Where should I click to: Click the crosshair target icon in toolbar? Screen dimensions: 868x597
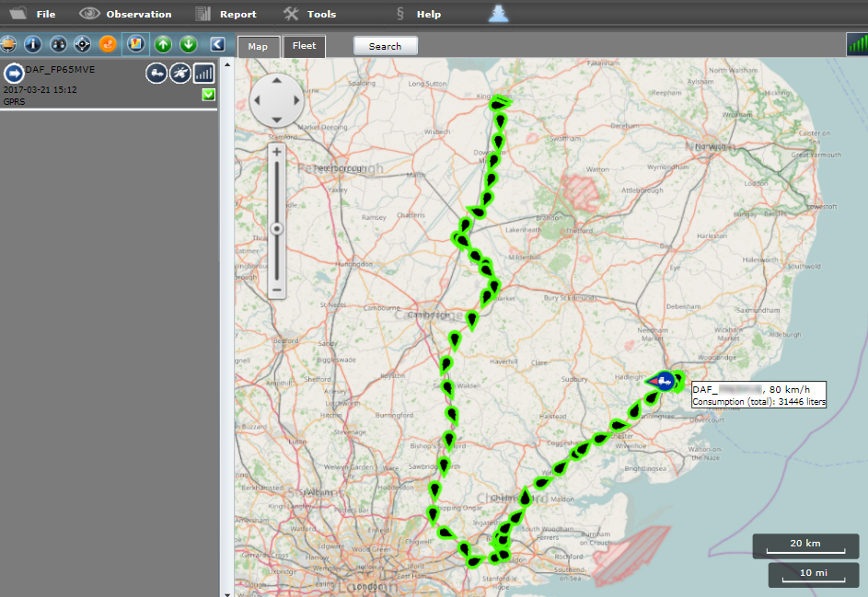pyautogui.click(x=83, y=44)
